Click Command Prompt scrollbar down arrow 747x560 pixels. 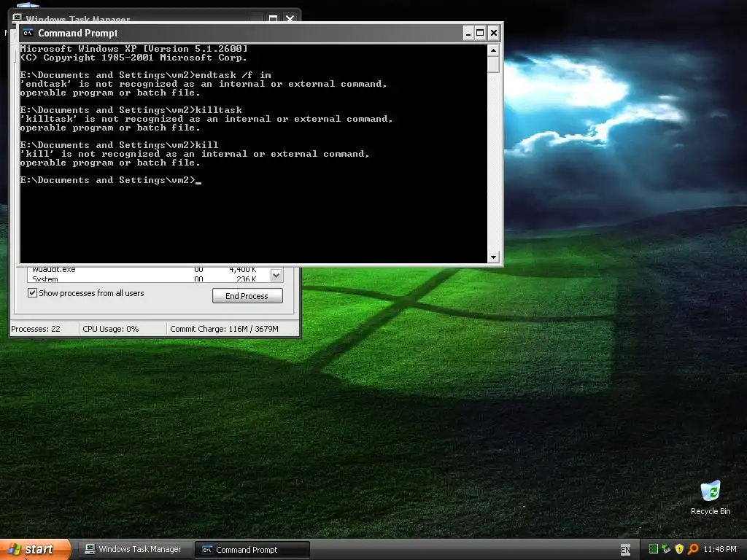(493, 257)
